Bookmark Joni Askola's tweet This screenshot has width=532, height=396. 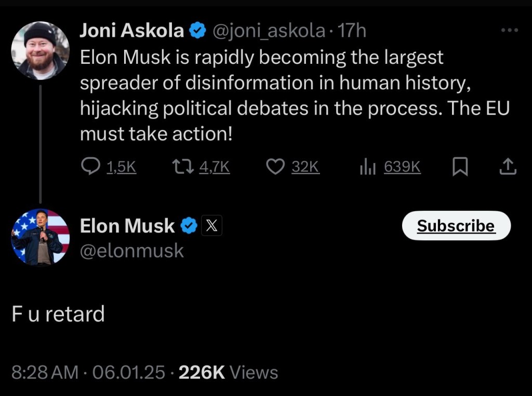click(460, 167)
